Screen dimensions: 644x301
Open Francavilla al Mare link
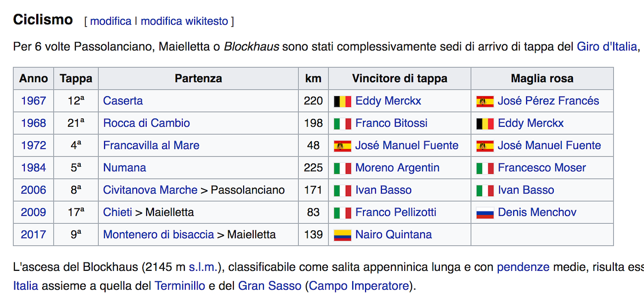(x=151, y=146)
